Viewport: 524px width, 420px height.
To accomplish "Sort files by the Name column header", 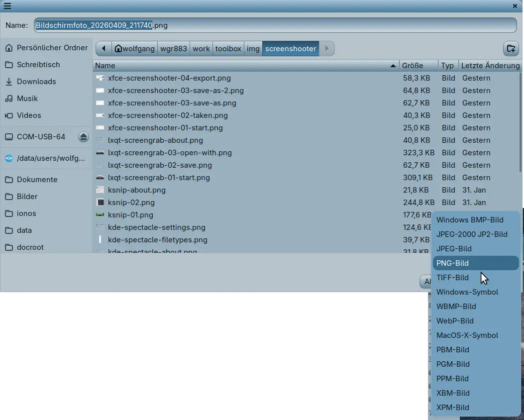I will (x=246, y=66).
